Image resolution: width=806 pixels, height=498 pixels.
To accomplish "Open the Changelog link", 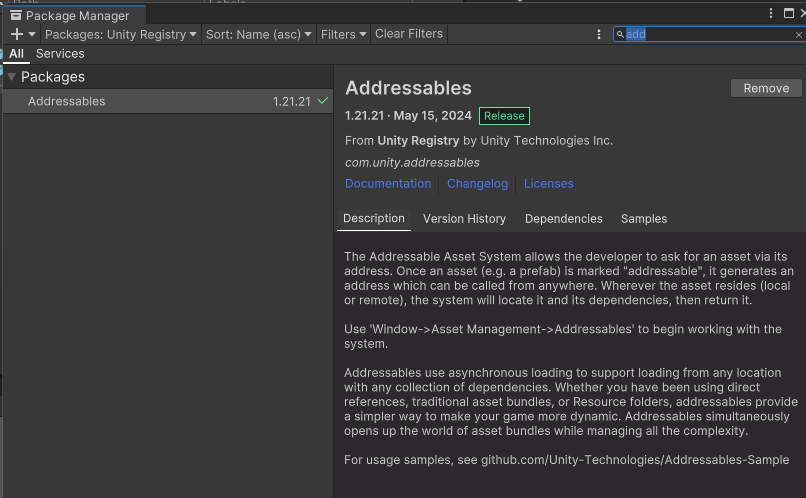I will point(478,183).
